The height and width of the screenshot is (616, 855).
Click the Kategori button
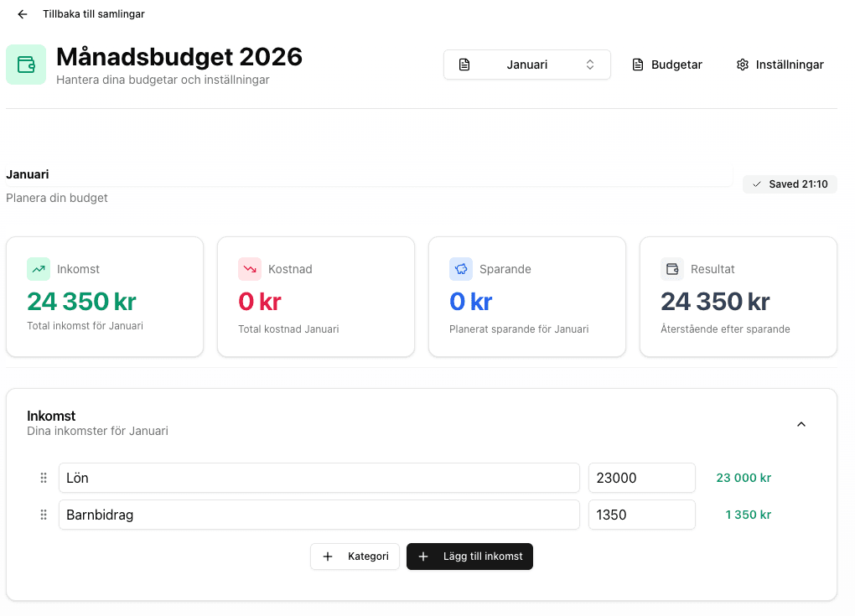tap(355, 556)
